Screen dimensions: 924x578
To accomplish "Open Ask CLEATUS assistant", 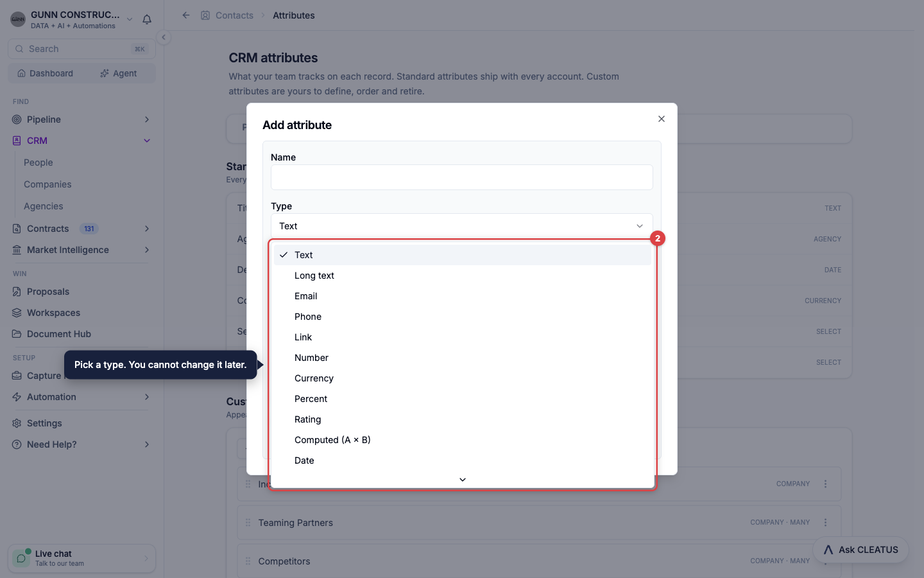I will (x=860, y=550).
